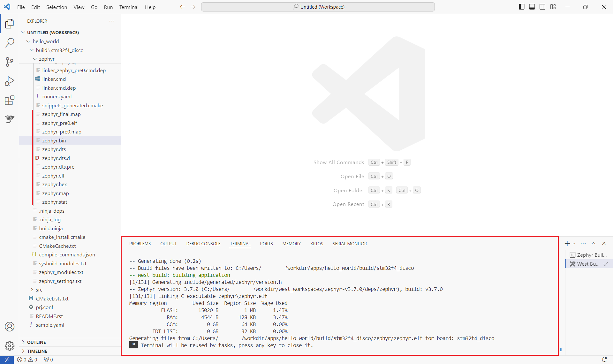Screen dimensions: 613x364
Task: Click the notifications bell in status bar
Action: pos(604,360)
